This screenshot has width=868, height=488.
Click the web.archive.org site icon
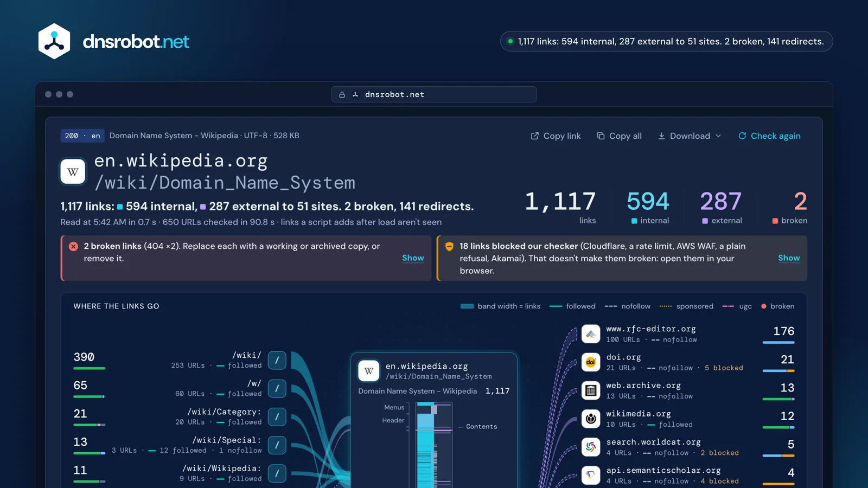pos(591,390)
